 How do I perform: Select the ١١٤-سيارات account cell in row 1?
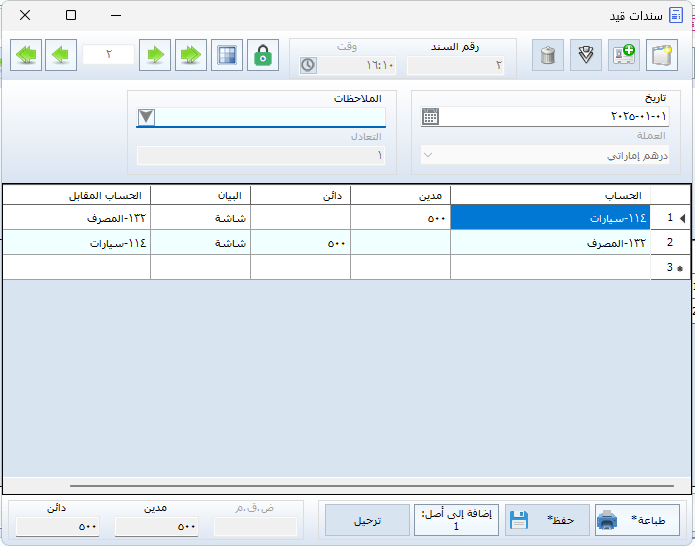click(550, 217)
